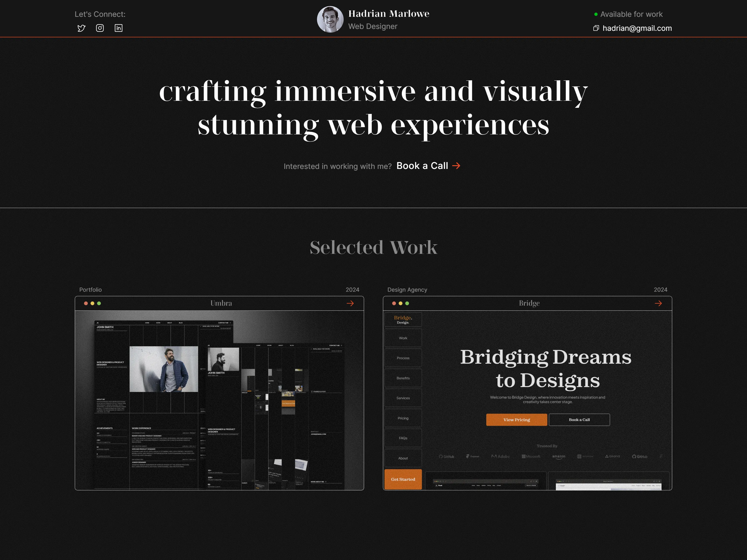This screenshot has height=560, width=747.
Task: Click the green Available for work indicator
Action: (596, 14)
